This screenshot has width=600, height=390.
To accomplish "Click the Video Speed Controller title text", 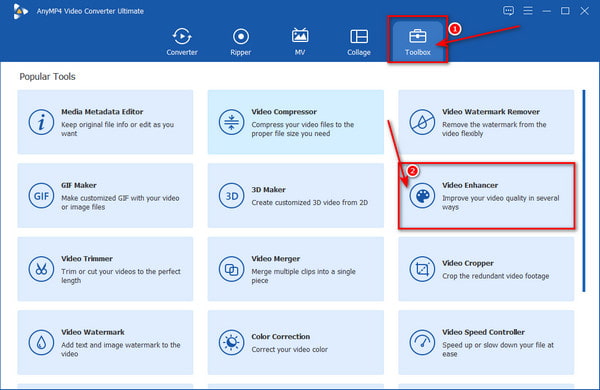I will point(483,332).
